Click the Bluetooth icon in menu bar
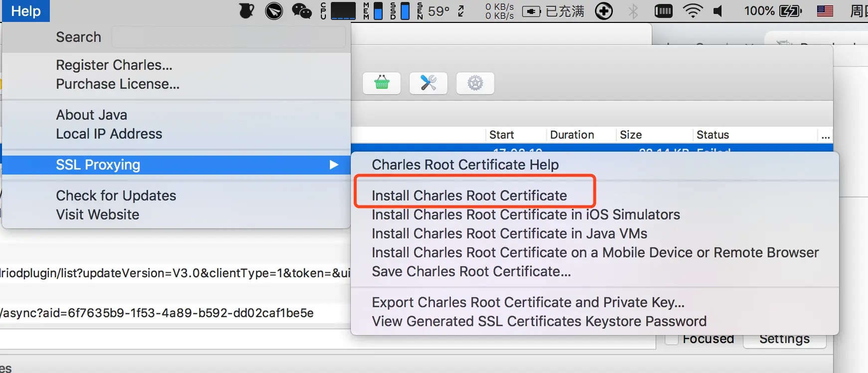 [633, 11]
